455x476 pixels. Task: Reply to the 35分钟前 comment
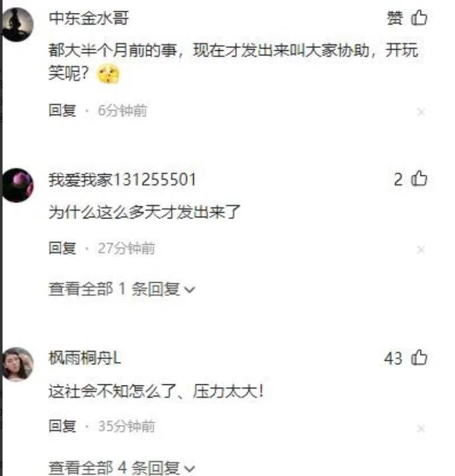(62, 426)
